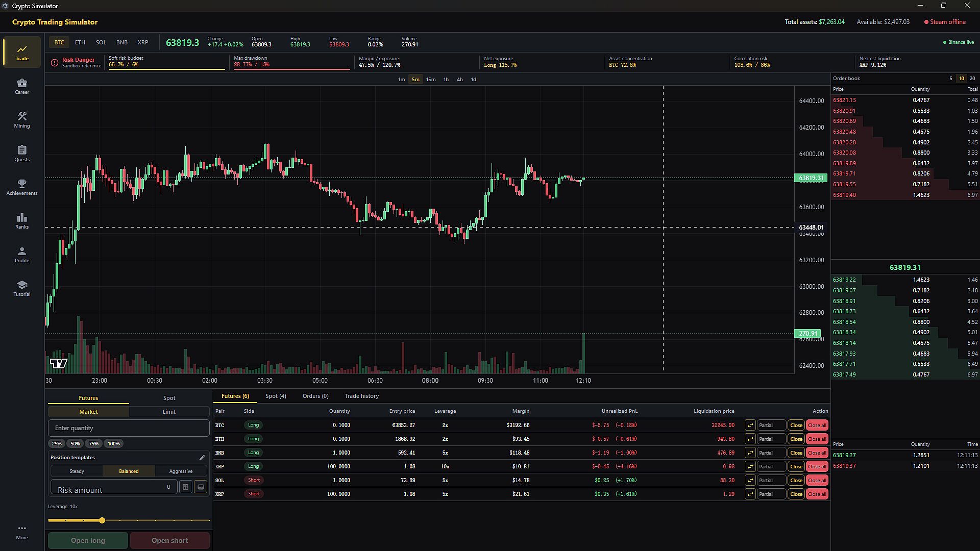The height and width of the screenshot is (551, 980).
Task: Select the Futures tab in order panel
Action: pos(88,398)
